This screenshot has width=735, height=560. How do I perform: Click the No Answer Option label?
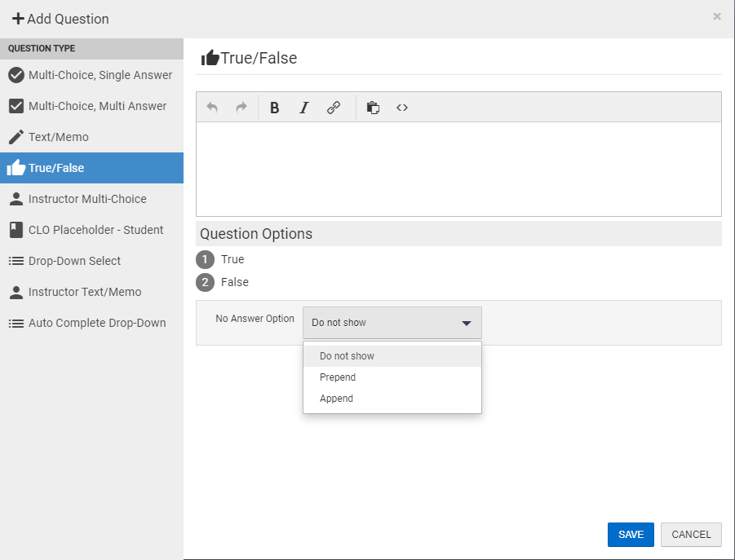pos(255,319)
